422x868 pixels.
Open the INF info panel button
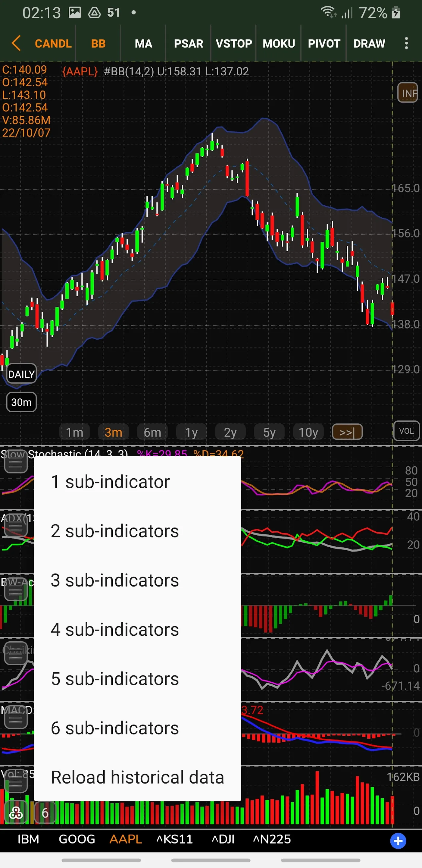point(408,93)
